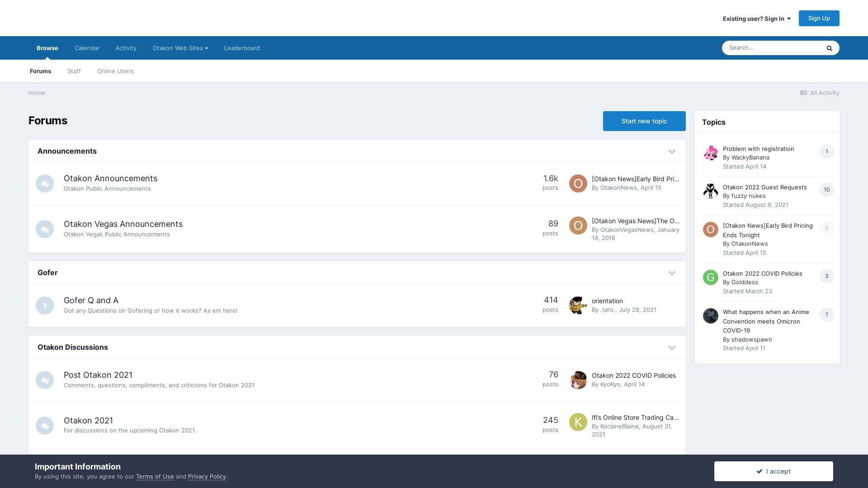Open fuzzy nukes avatar in Topics sidebar
Image resolution: width=868 pixels, height=488 pixels.
click(x=711, y=191)
